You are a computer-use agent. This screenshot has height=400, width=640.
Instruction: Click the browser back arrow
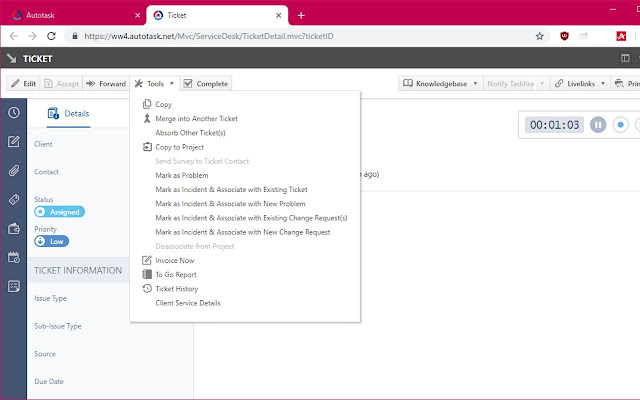(x=13, y=36)
